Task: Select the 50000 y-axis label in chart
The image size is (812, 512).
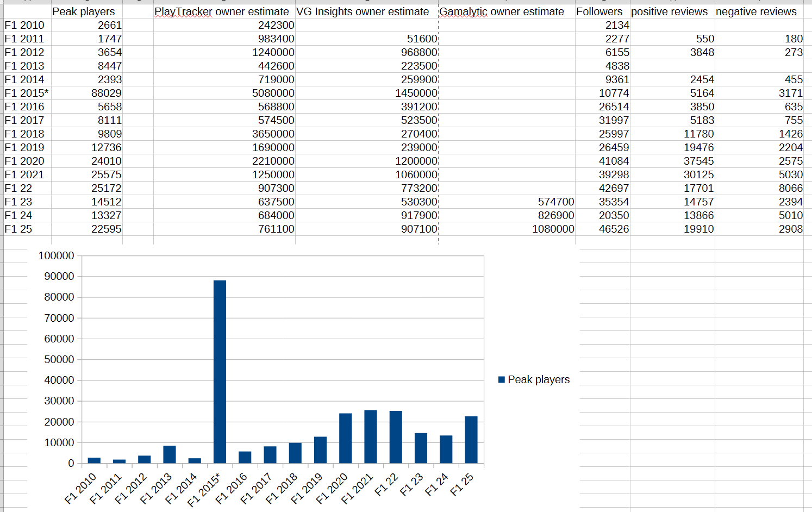Action: tap(59, 359)
